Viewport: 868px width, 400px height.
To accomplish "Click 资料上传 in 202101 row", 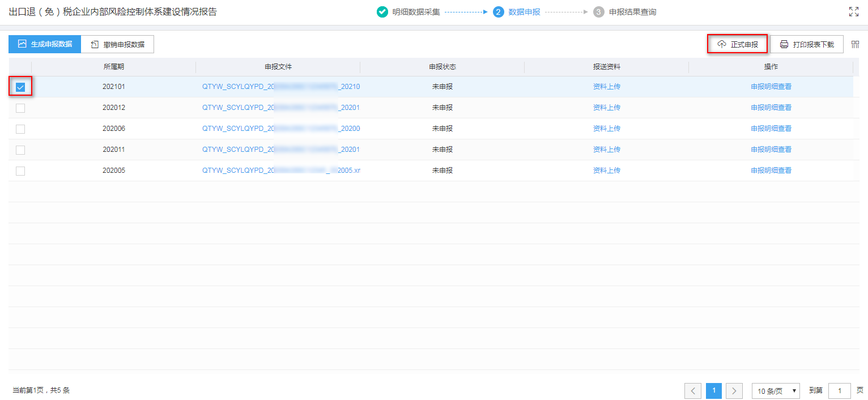I will 607,87.
